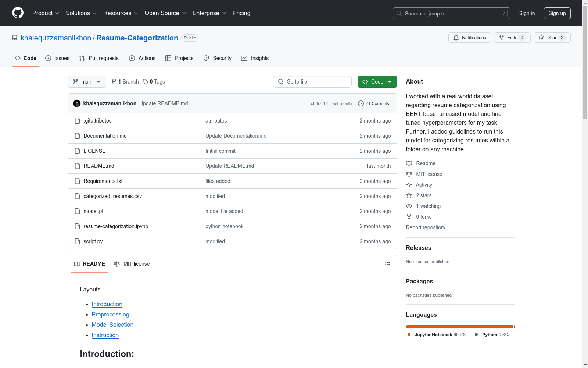
Task: Open the Solutions navigation dropdown
Action: point(81,13)
